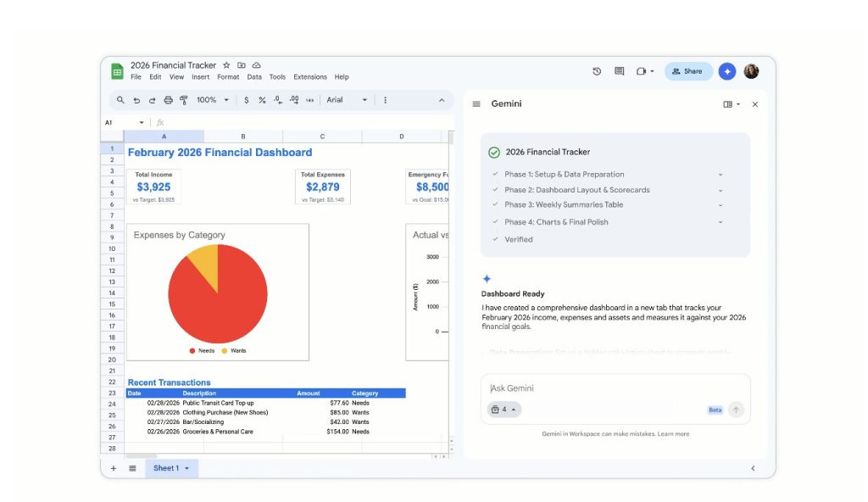Screen dimensions: 868x502
Task: Click the Share button
Action: click(x=688, y=71)
